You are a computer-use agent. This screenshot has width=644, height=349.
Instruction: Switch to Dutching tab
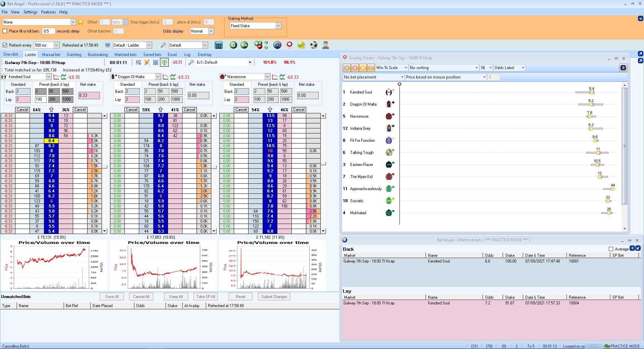coord(74,55)
